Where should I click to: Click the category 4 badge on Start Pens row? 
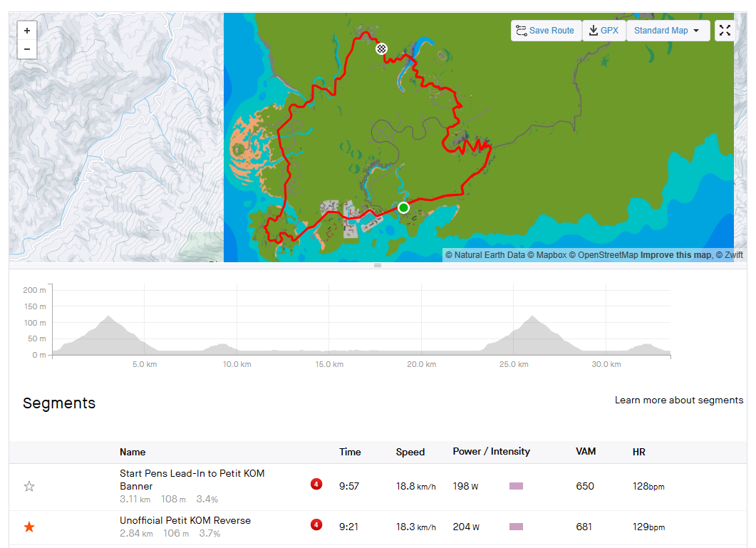[x=316, y=484]
